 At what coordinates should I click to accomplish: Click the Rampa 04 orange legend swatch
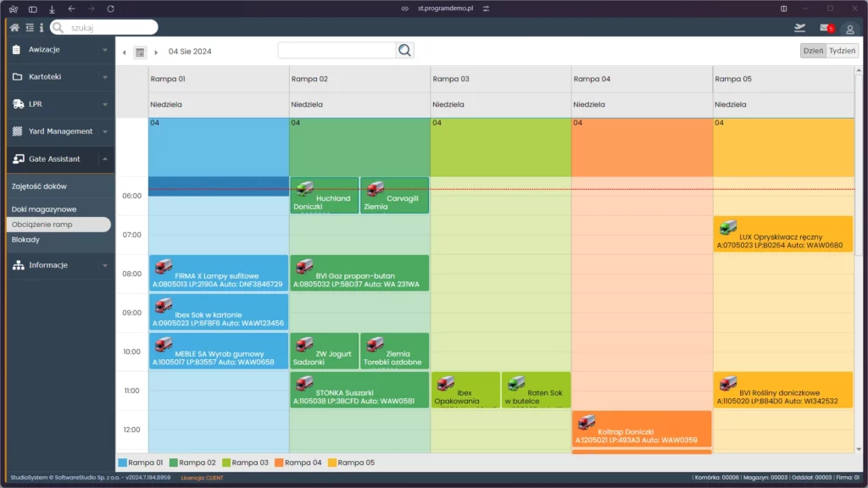(279, 463)
